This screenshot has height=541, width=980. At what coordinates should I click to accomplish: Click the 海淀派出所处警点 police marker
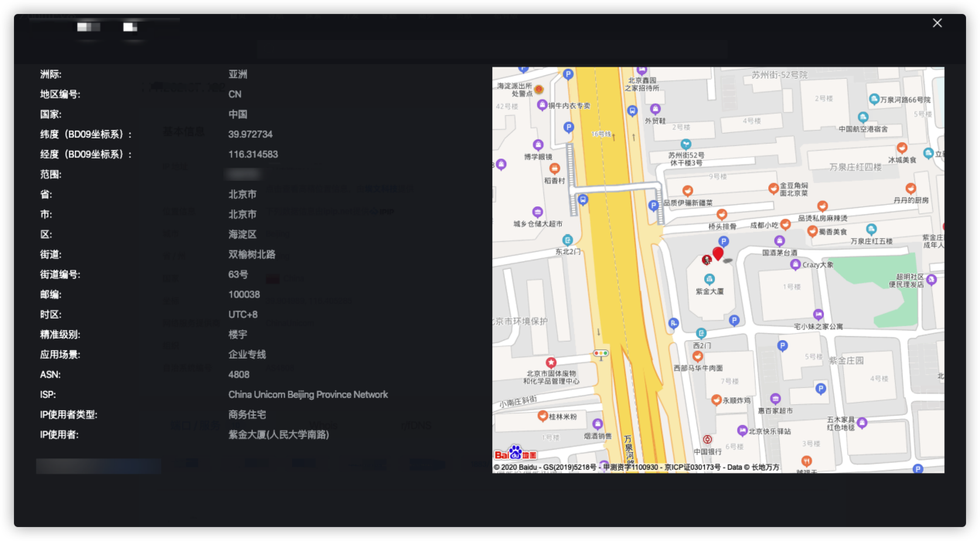point(539,89)
